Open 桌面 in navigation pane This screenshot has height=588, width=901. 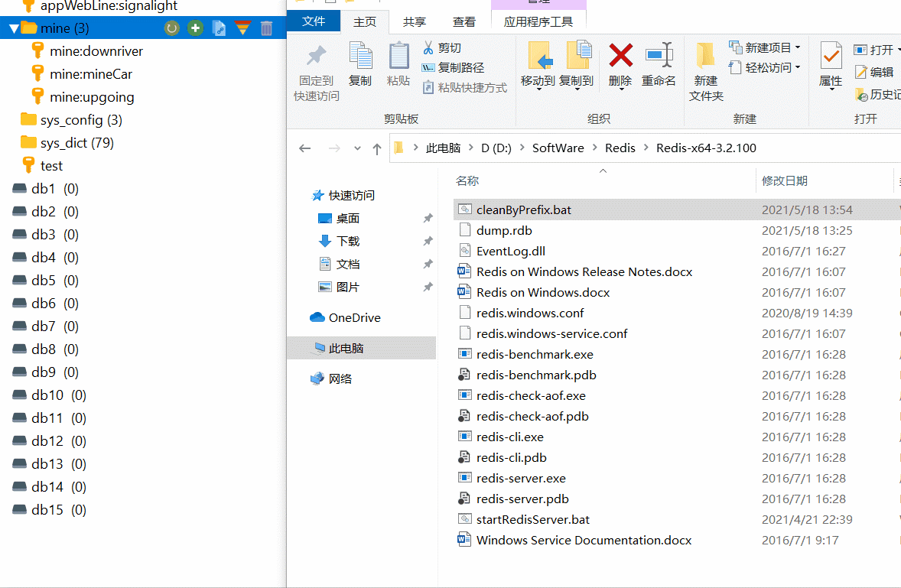339,218
